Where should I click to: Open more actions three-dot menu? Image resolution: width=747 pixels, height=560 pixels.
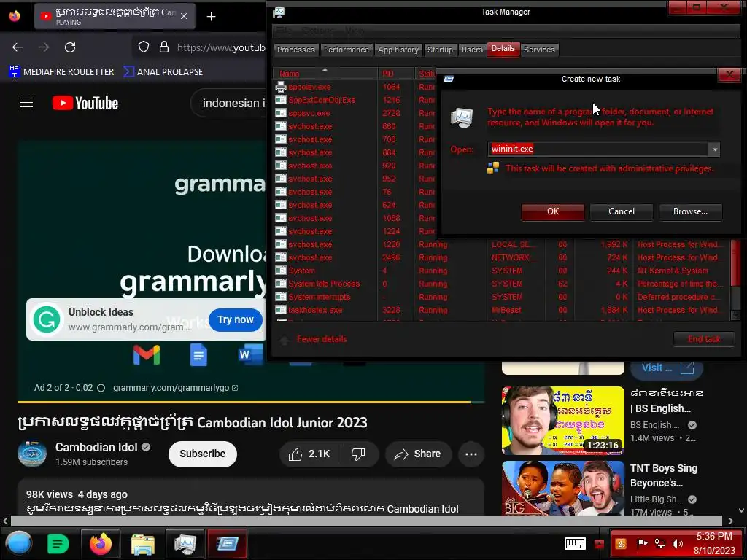[x=471, y=454]
